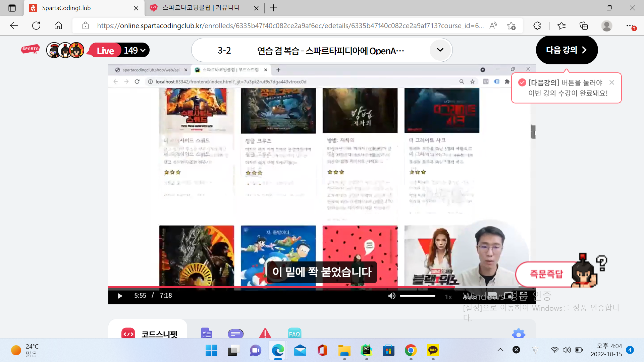
Task: Add this page to favorites
Action: (511, 26)
